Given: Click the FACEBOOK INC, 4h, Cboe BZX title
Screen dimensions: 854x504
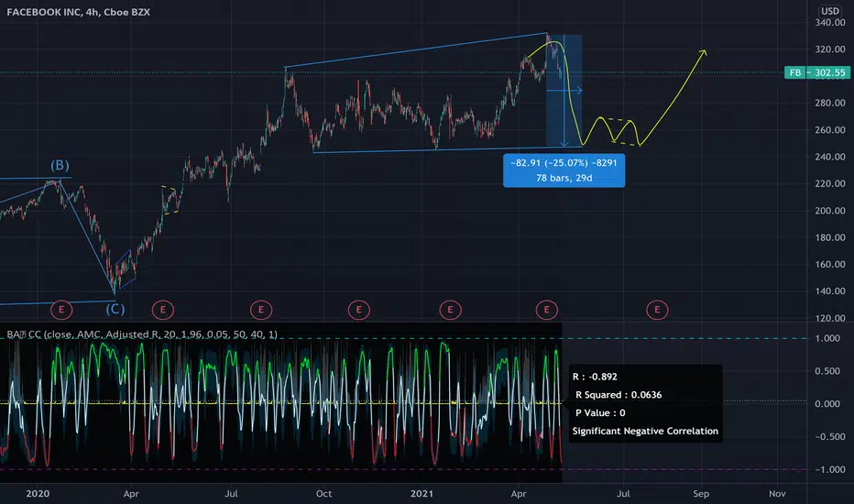Looking at the screenshot, I should coord(79,11).
